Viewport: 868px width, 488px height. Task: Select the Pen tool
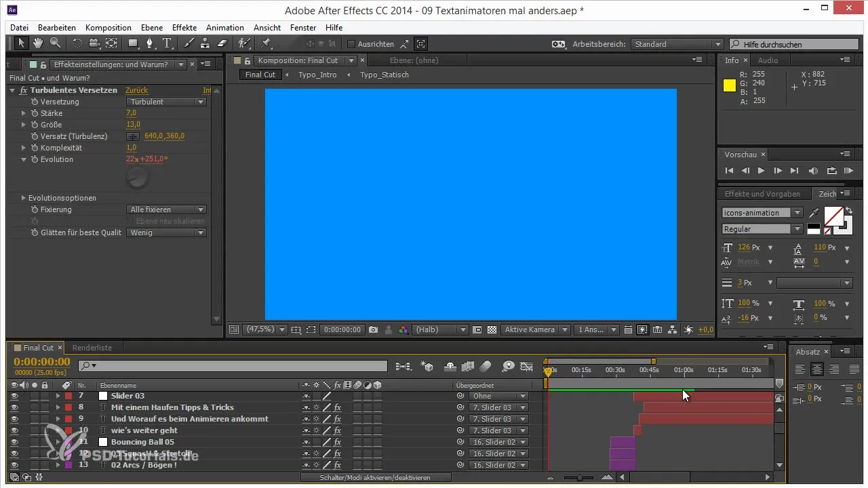point(151,43)
